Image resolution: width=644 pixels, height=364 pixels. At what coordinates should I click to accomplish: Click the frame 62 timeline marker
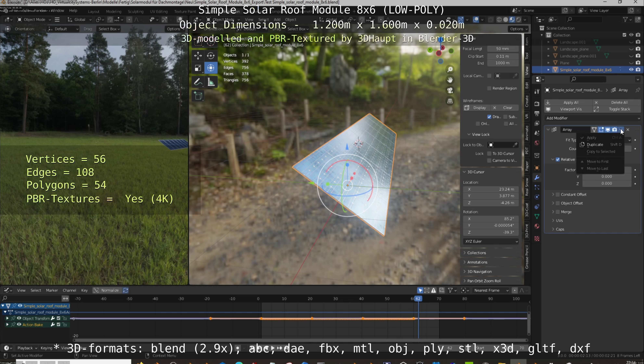[x=418, y=298]
